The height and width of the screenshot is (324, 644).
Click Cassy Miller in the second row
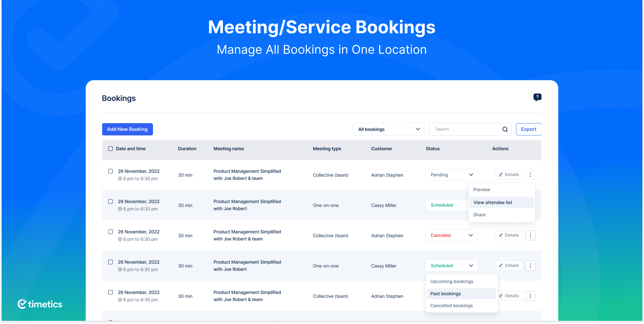(383, 205)
